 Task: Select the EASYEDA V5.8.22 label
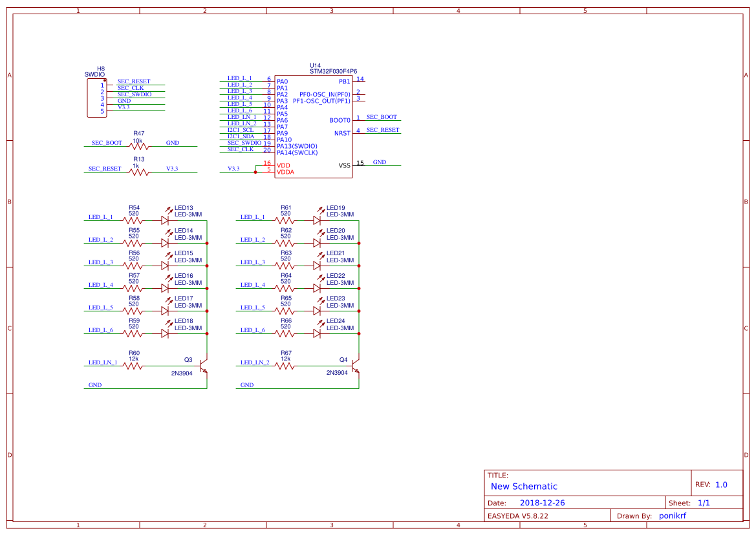coord(519,516)
